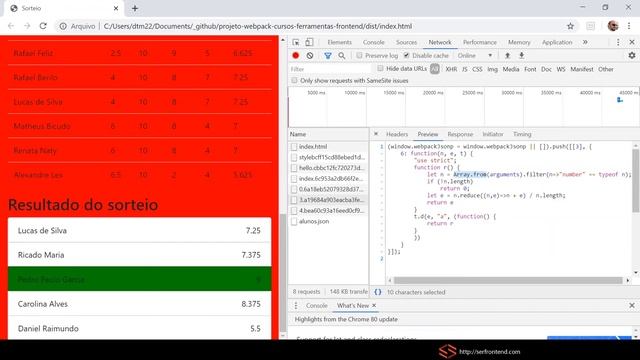Image resolution: width=640 pixels, height=360 pixels.
Task: Show more DevTools tabs chevron
Action: tap(585, 42)
